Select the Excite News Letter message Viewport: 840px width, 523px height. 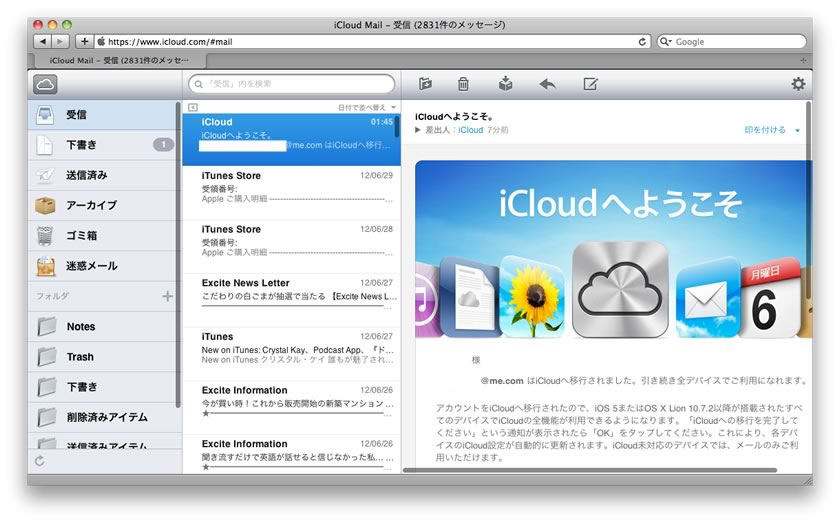click(291, 300)
